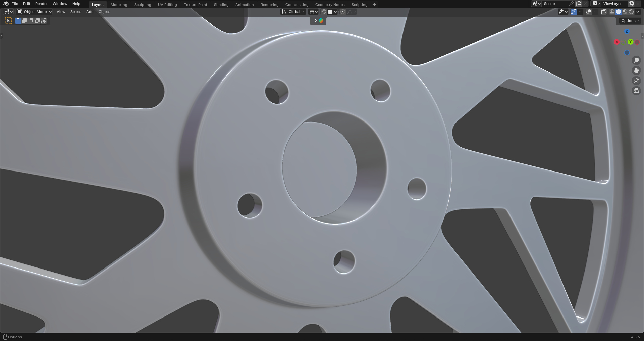
Task: Open the Window menu
Action: 60,4
